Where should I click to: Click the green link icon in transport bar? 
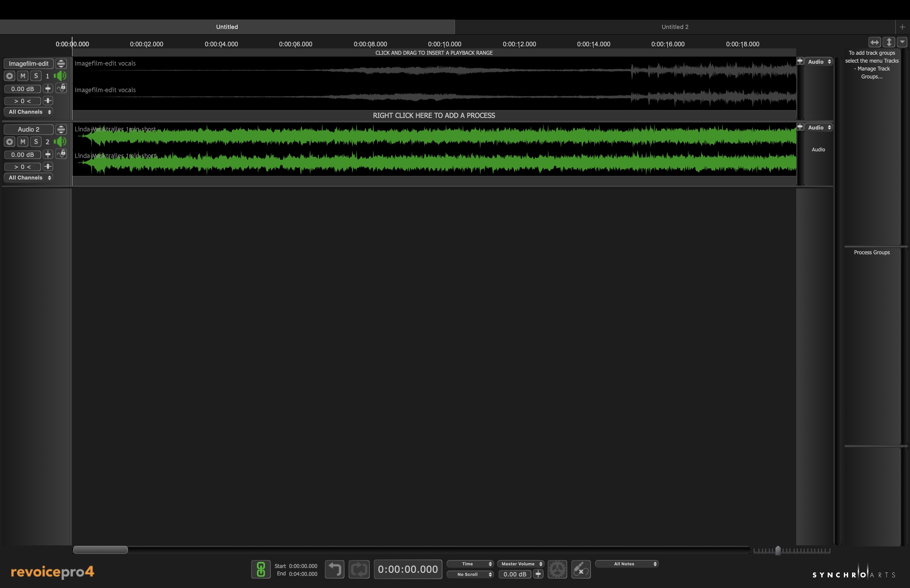[x=261, y=569]
